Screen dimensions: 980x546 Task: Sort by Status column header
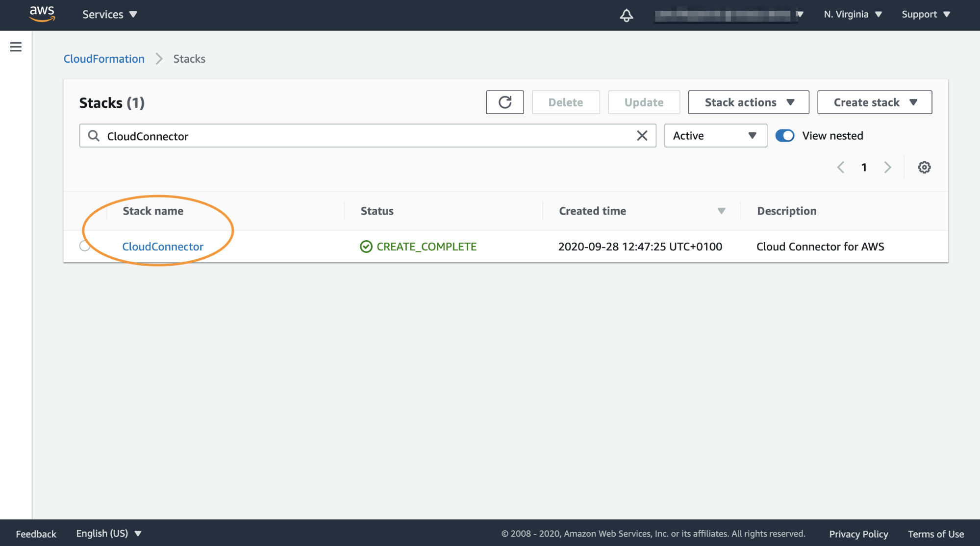(x=377, y=211)
